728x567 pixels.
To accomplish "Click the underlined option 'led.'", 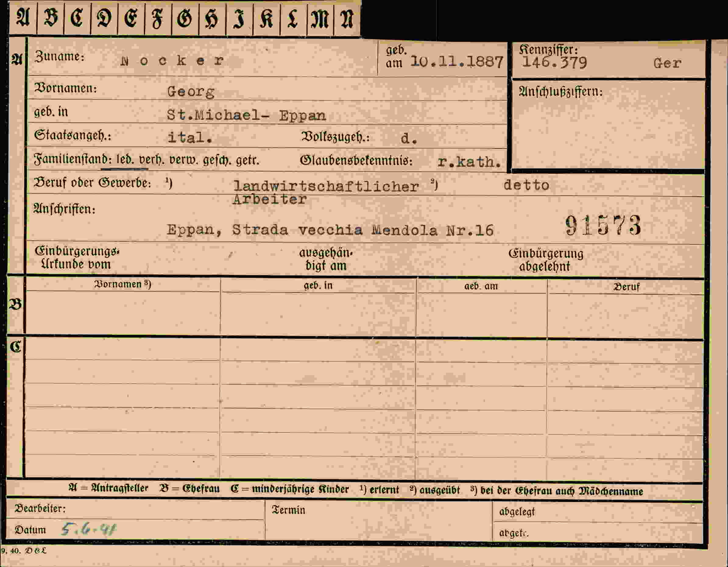I will pyautogui.click(x=125, y=160).
